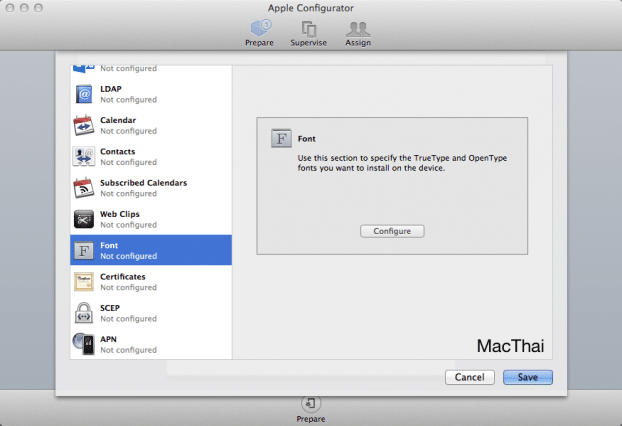Image resolution: width=622 pixels, height=426 pixels.
Task: Click the close window button
Action: (x=10, y=8)
